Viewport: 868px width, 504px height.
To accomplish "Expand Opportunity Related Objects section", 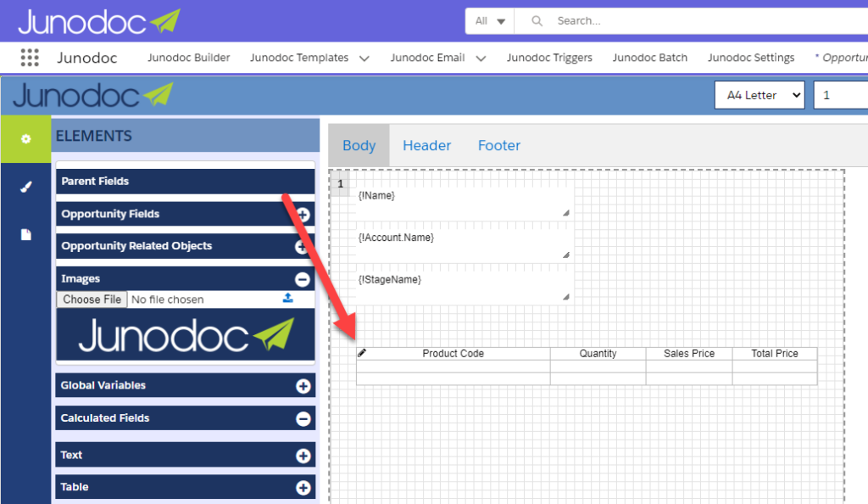I will [x=302, y=247].
